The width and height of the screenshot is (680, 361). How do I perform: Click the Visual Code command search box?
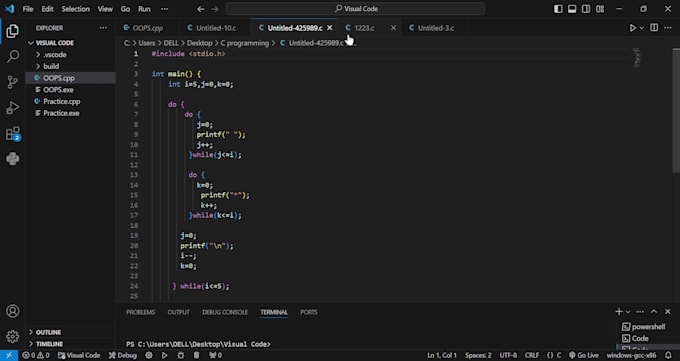[355, 9]
